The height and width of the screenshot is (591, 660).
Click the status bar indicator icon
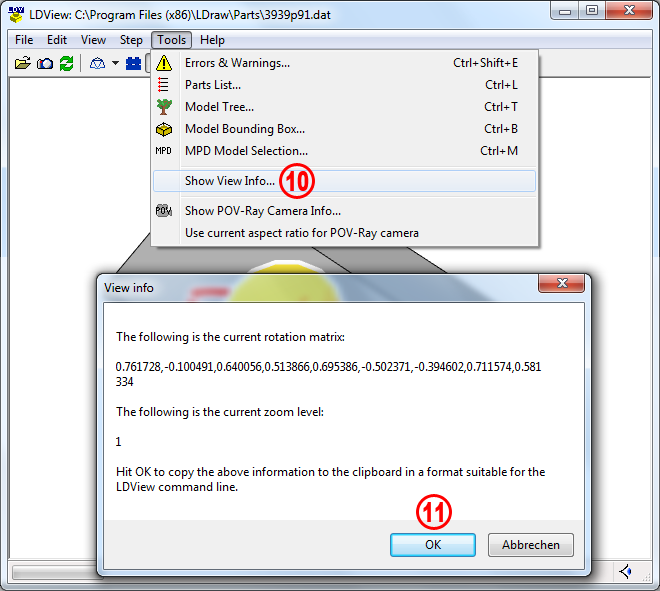click(625, 572)
